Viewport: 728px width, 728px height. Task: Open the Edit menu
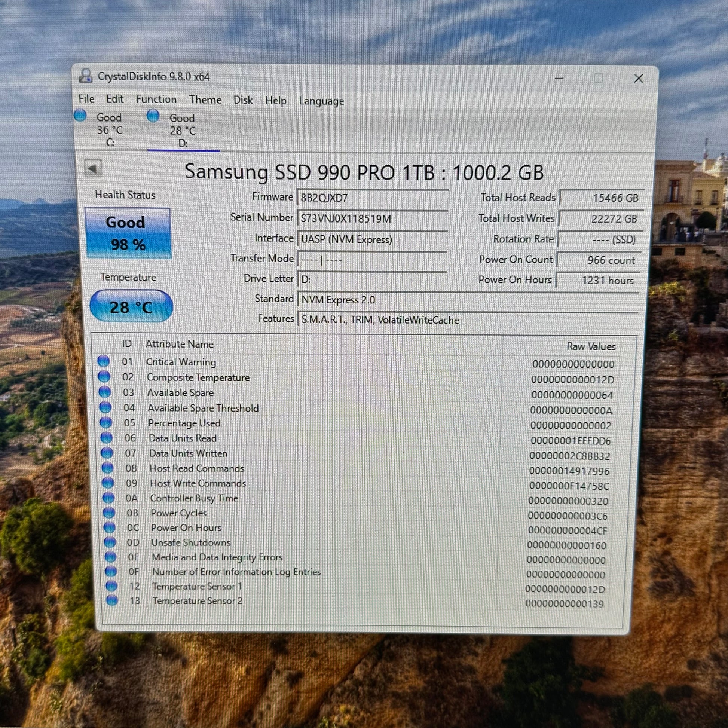[114, 99]
